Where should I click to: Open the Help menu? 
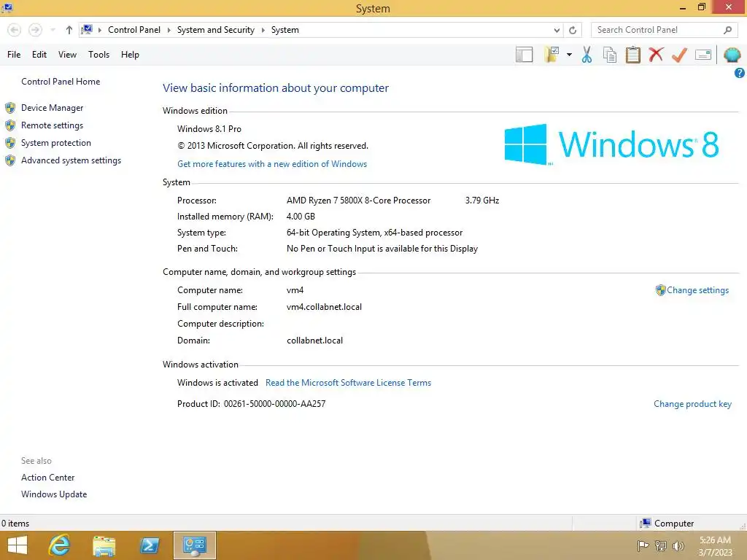[x=130, y=54]
